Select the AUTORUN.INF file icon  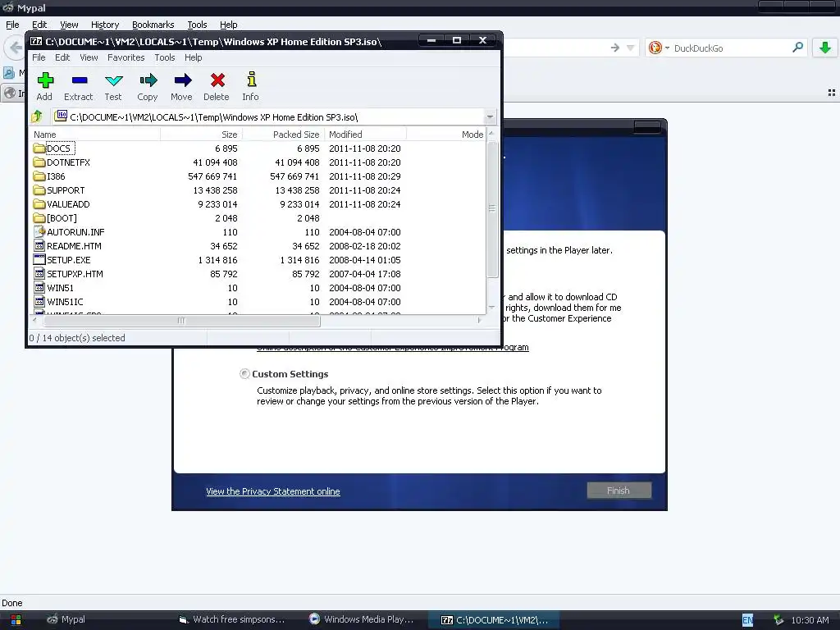tap(39, 231)
